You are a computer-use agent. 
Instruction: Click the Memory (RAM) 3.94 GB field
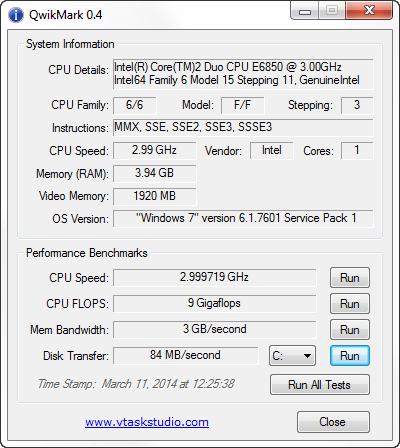[x=155, y=173]
